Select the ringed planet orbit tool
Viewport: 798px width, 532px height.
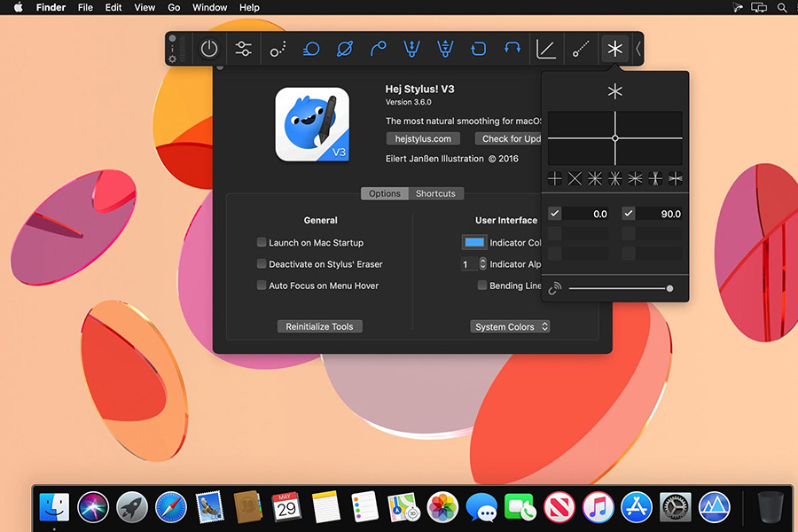pos(345,49)
